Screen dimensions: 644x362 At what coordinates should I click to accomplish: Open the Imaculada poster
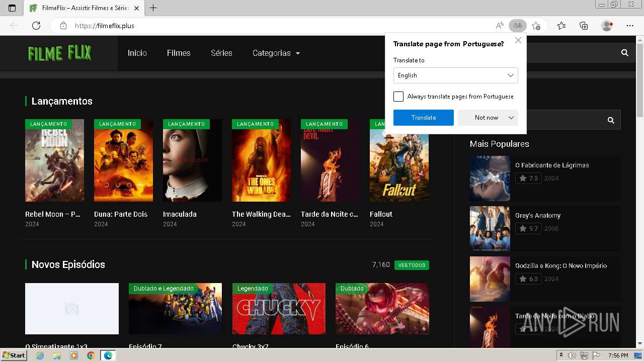tap(192, 160)
